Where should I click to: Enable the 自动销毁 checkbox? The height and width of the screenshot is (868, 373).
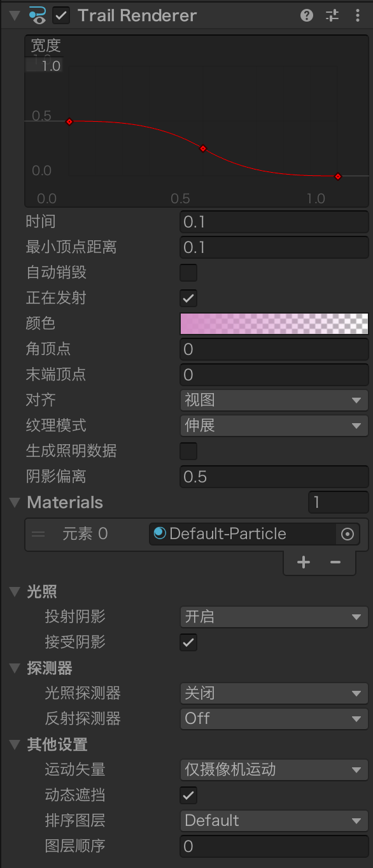[x=188, y=273]
